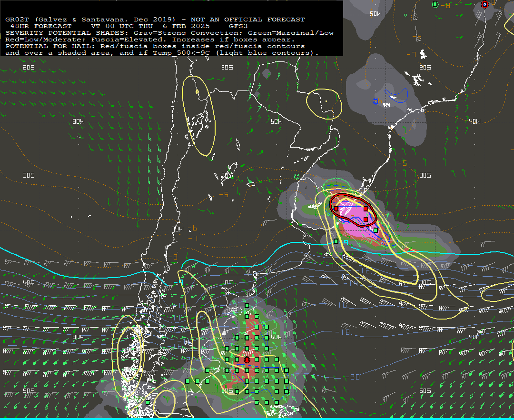
Task: Click the lower 40W label in the South Atlantic
Action: tap(474, 337)
